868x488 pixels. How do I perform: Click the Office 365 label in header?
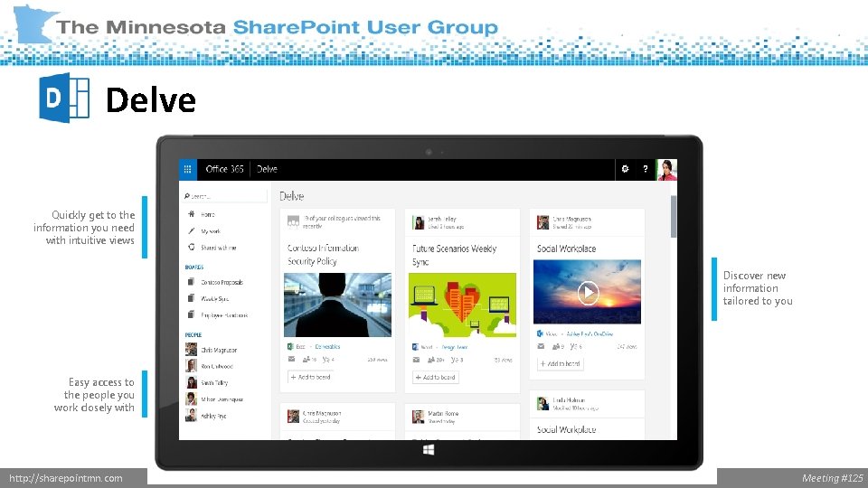click(224, 169)
